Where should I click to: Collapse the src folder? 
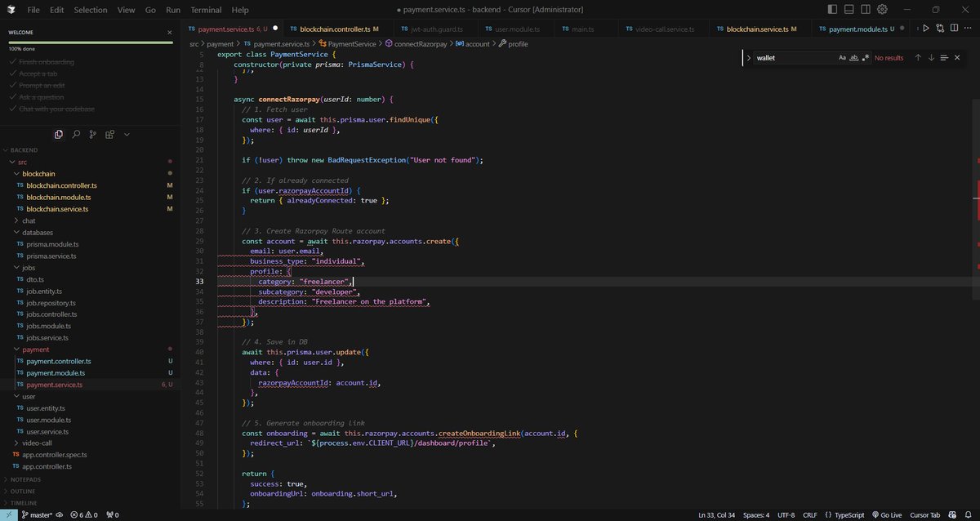coord(88,162)
